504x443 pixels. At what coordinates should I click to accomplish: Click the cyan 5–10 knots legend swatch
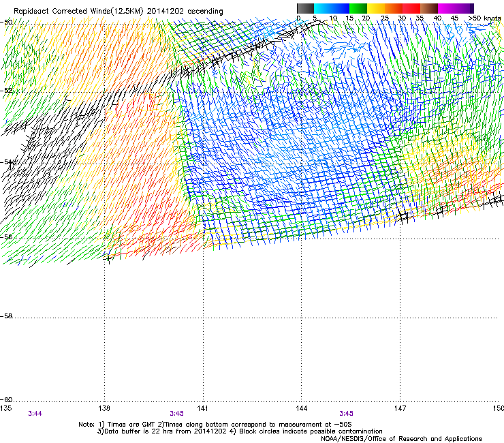[323, 8]
